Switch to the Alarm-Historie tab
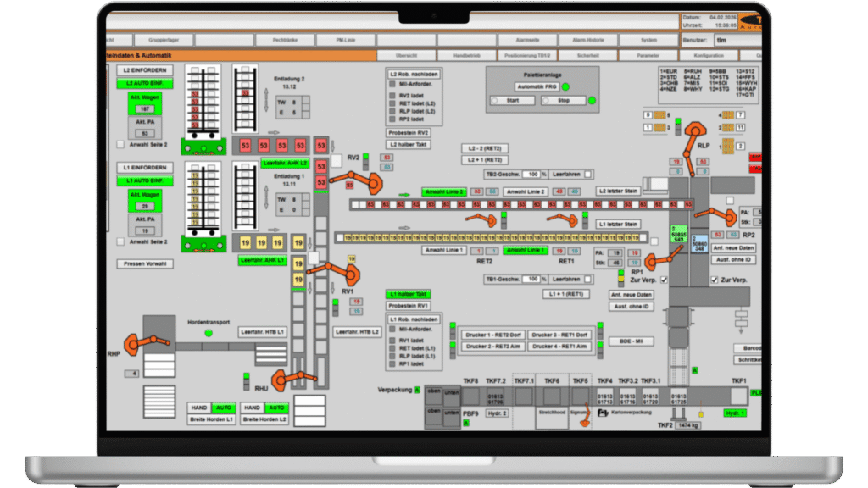Screen dimensions: 868x488 coord(588,40)
